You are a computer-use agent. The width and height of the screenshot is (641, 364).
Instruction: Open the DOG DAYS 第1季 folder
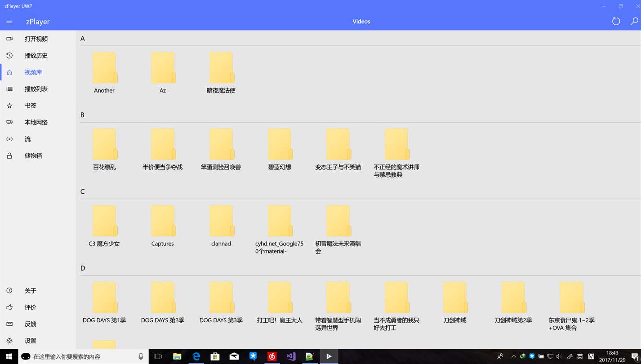pos(104,303)
